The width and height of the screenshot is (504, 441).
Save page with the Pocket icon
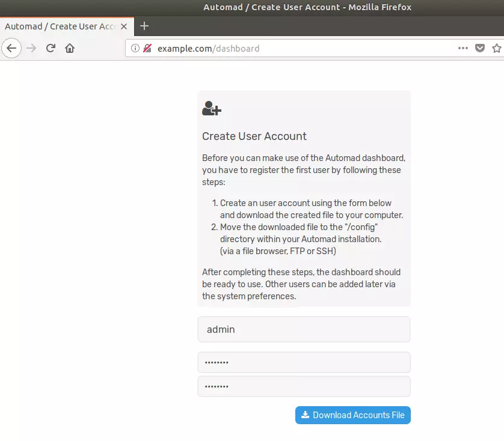coord(480,48)
